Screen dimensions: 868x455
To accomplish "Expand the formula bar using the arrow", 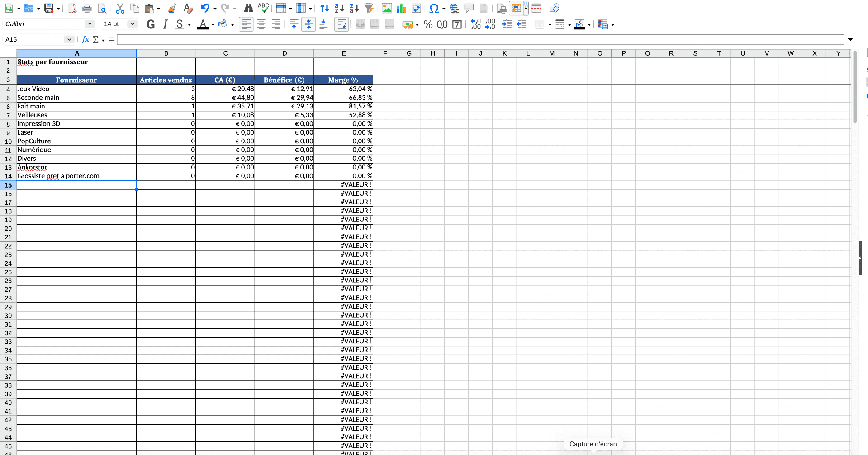I will (x=850, y=39).
